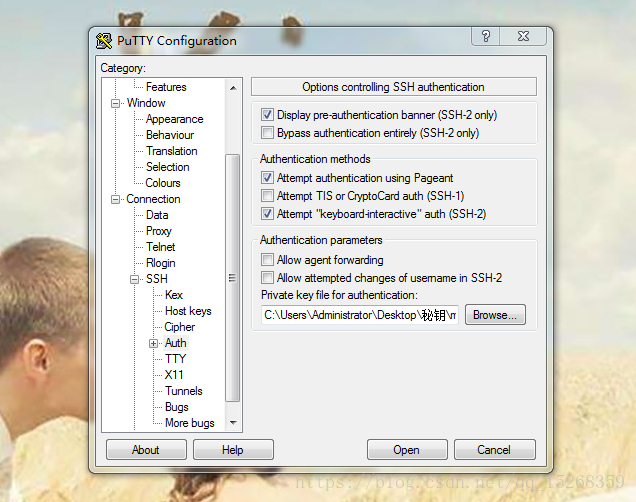636x502 pixels.
Task: Select Rlogin category
Action: 161,263
